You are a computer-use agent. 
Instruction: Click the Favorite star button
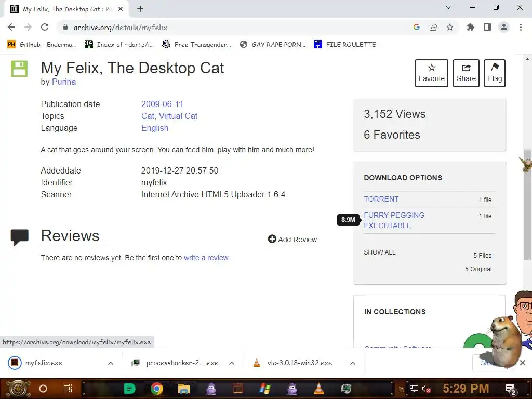[x=432, y=73]
